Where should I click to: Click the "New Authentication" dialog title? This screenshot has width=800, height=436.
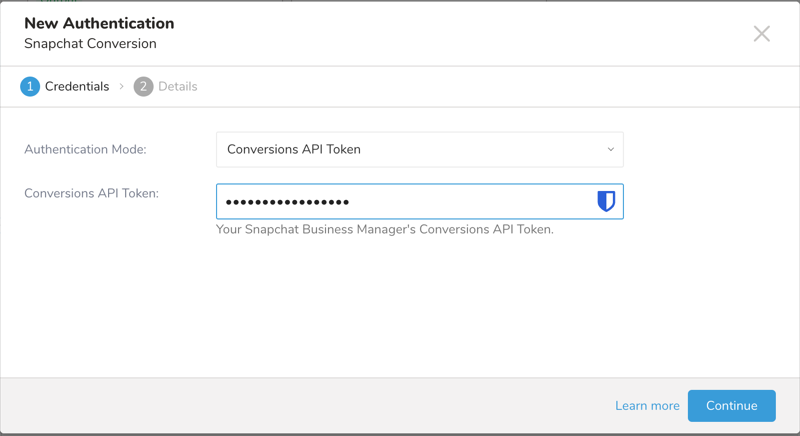(99, 23)
